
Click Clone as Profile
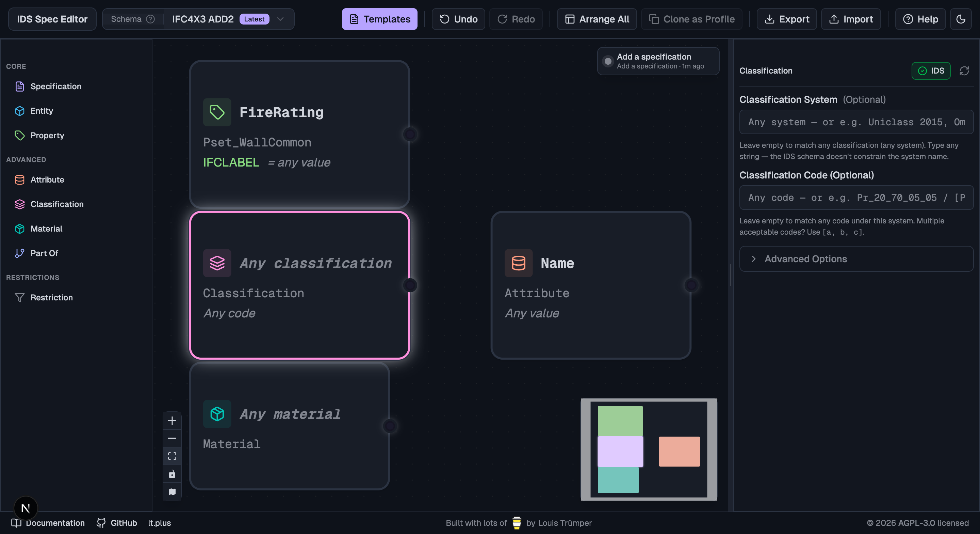pos(691,19)
